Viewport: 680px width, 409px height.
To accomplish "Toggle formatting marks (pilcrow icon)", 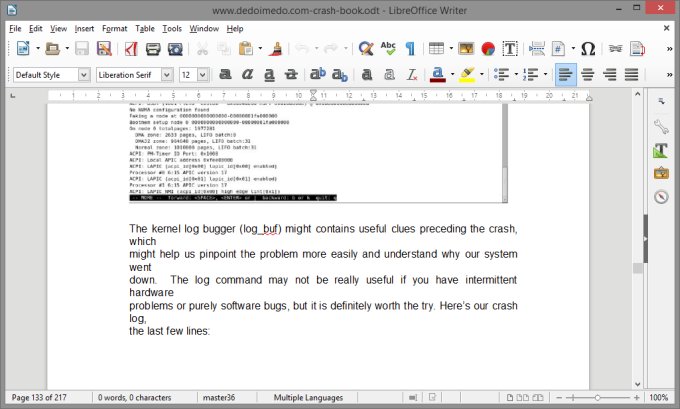I will point(410,49).
